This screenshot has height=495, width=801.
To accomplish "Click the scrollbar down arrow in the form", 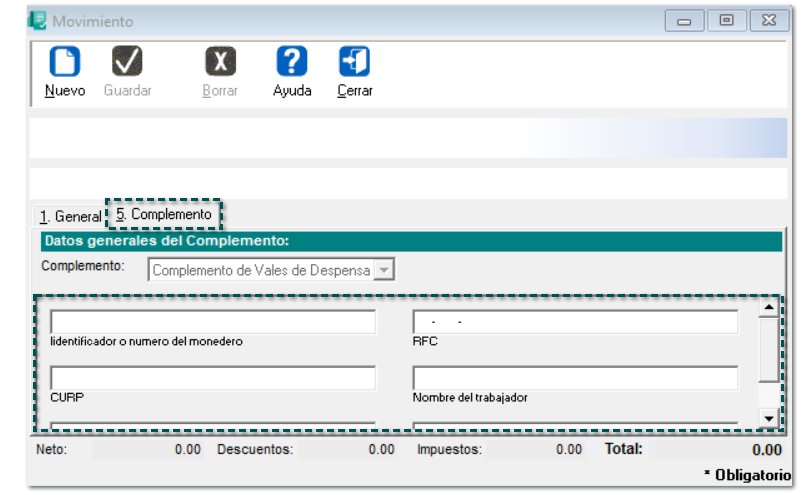I will click(768, 418).
